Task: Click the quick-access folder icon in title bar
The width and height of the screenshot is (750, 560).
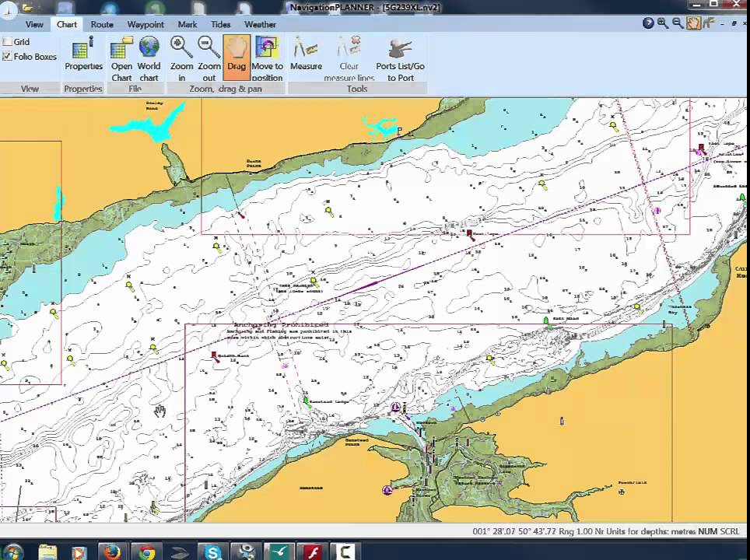Action: tap(28, 7)
